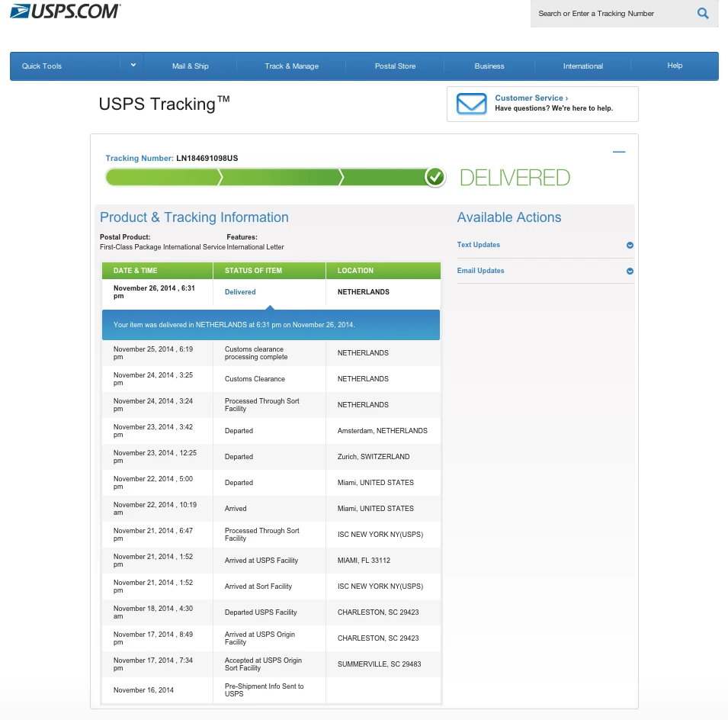Collapse the tracking panel with the minus icon
The height and width of the screenshot is (720, 728).
pos(619,152)
